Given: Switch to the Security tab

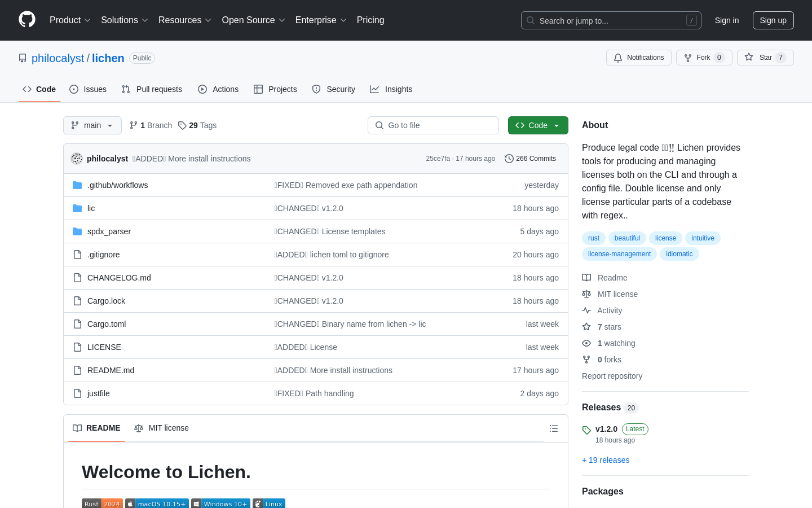Looking at the screenshot, I should click(x=334, y=89).
